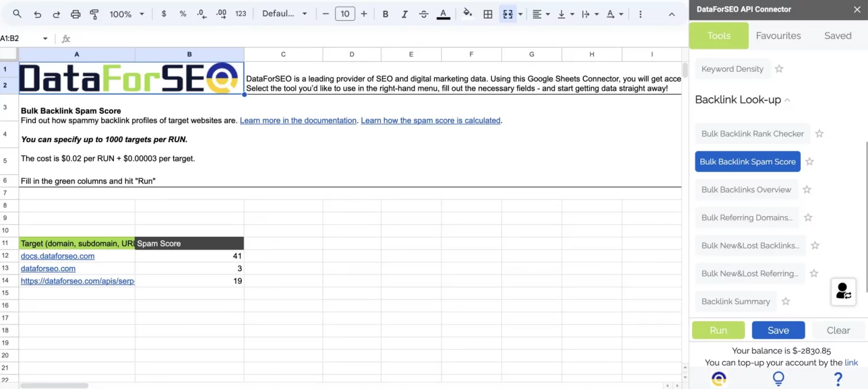Open merge cells dropdown arrow

coord(520,14)
